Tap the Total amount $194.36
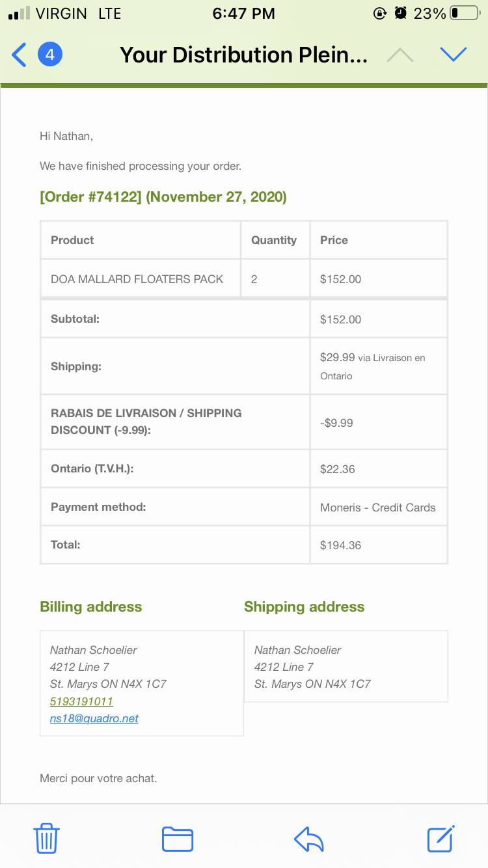 [x=340, y=545]
